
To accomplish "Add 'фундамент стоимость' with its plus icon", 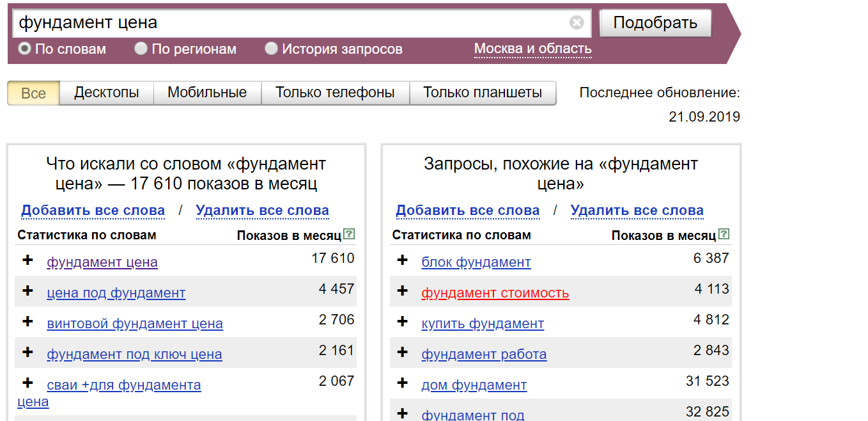I will tap(402, 290).
